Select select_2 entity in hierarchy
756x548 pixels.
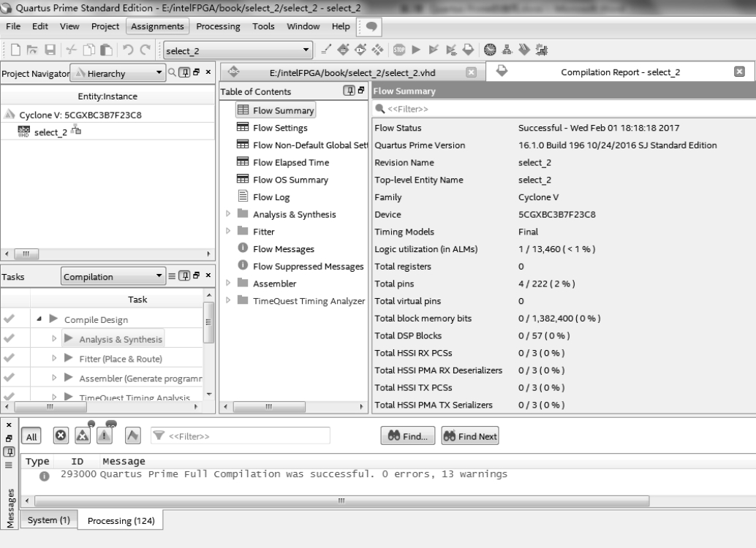pyautogui.click(x=50, y=132)
